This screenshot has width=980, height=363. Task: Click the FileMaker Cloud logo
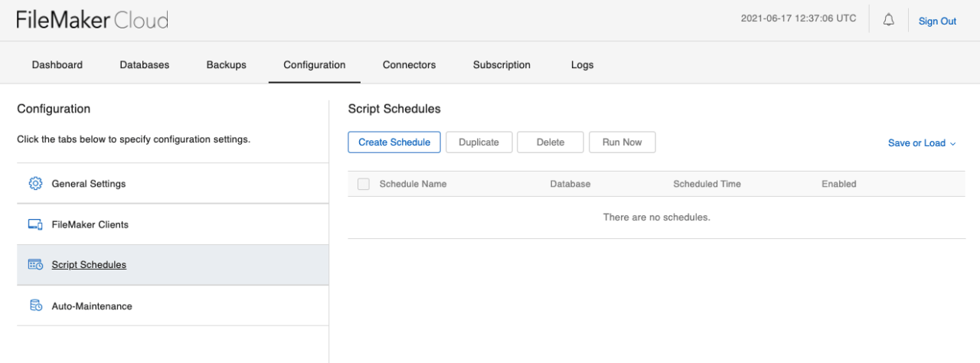click(93, 21)
